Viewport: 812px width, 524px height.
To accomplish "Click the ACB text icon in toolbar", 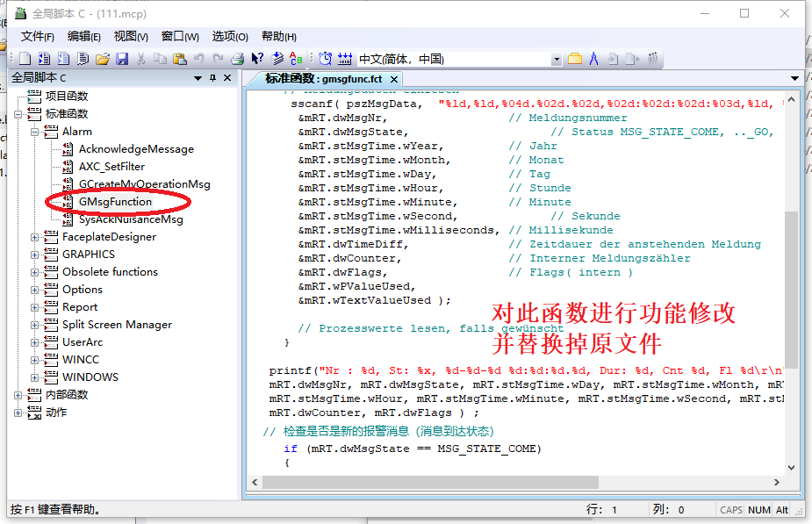I will pos(296,59).
